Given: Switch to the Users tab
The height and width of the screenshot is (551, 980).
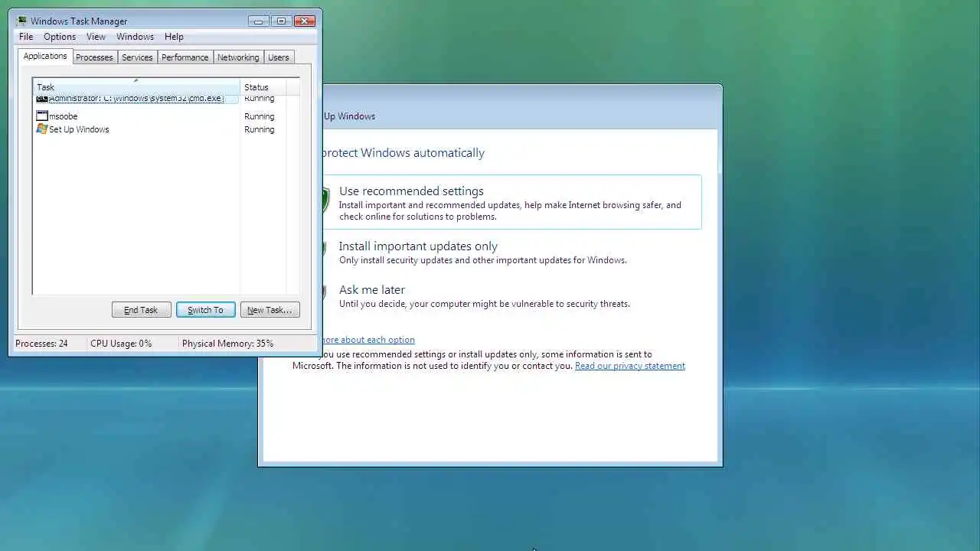Looking at the screenshot, I should pos(279,57).
